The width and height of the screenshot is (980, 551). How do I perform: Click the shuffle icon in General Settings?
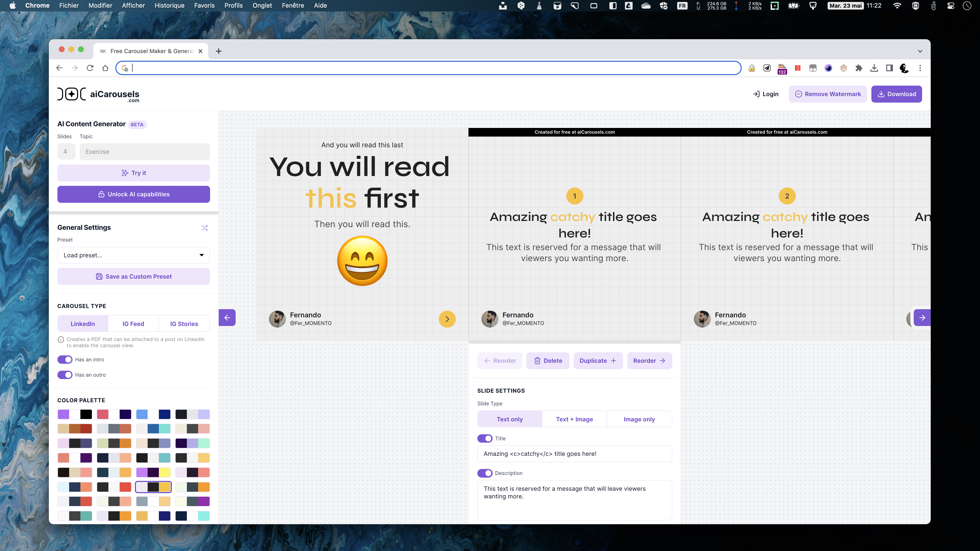pos(204,228)
